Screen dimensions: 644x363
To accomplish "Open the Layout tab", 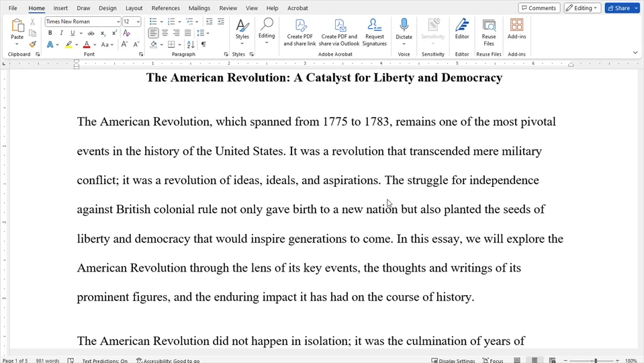I will pos(134,8).
